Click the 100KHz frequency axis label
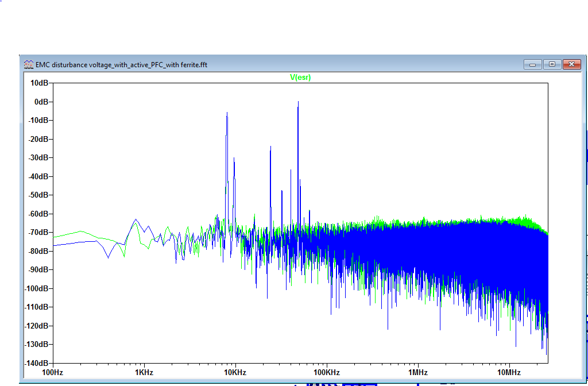 point(327,372)
